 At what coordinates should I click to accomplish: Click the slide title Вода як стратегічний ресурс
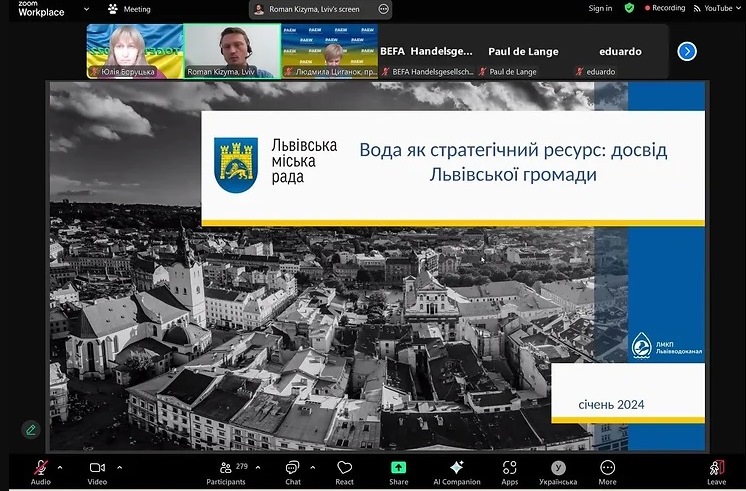(513, 162)
